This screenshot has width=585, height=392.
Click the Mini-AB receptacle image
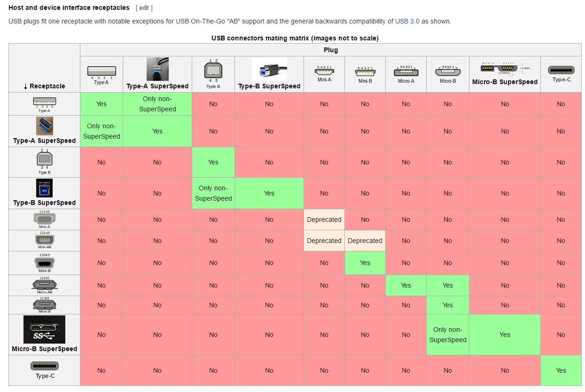click(45, 239)
